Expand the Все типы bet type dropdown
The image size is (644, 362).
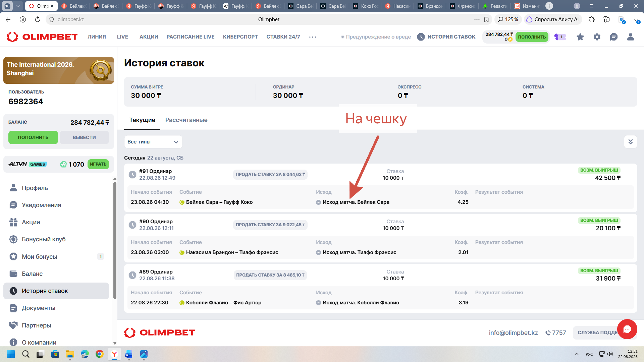153,142
